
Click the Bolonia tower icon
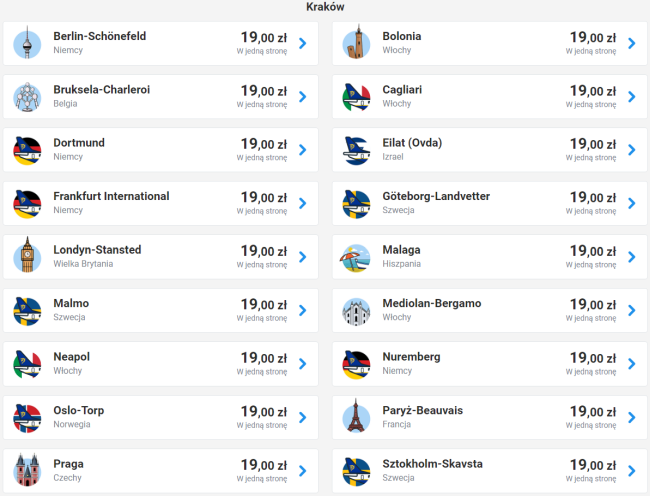356,43
